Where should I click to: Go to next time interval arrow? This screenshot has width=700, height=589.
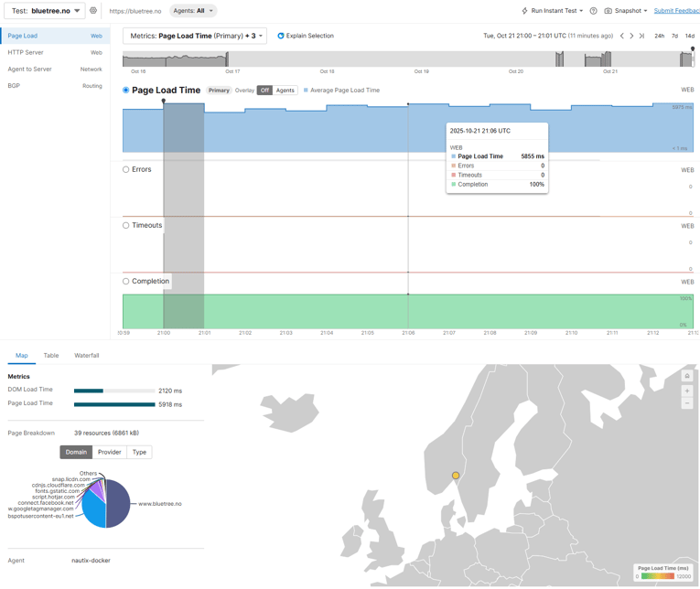(x=631, y=36)
